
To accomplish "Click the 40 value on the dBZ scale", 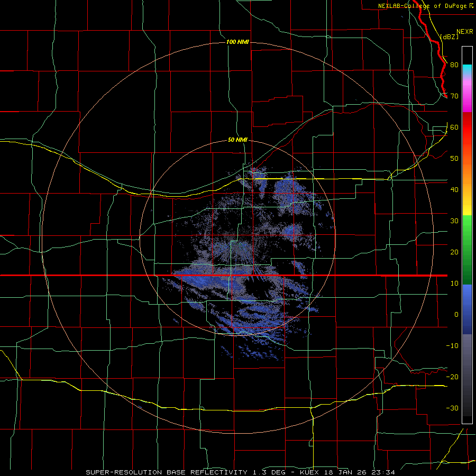I will point(454,190).
